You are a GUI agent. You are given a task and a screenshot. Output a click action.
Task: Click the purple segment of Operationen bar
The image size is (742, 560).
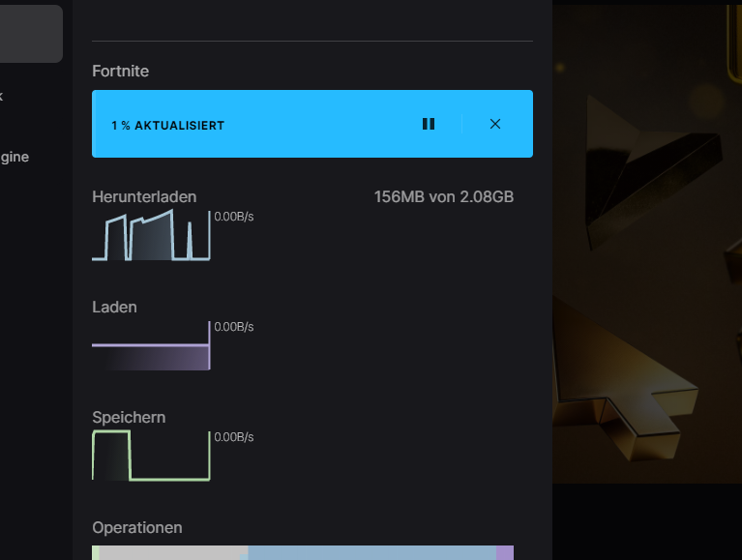pos(505,553)
